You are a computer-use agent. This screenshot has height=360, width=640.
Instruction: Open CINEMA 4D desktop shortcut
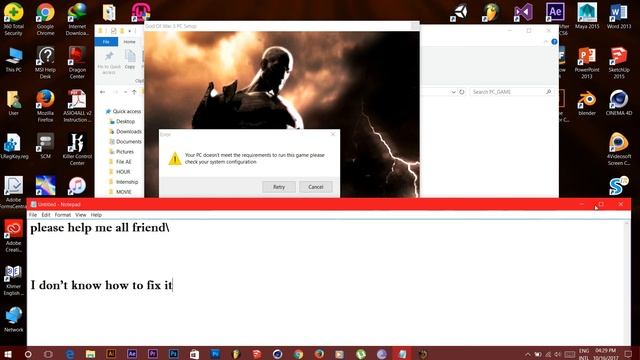pyautogui.click(x=619, y=103)
